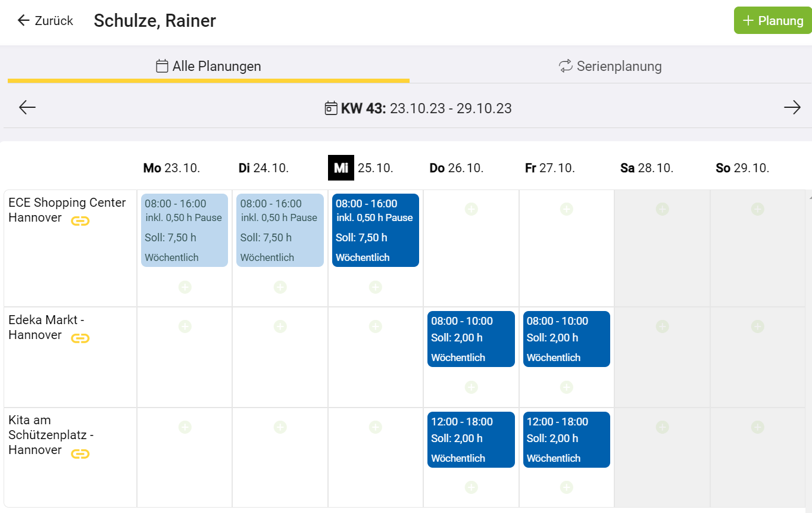Add planning below Monday's ECE 08:00 - 16:00 shift
The height and width of the screenshot is (513, 812).
click(x=185, y=287)
